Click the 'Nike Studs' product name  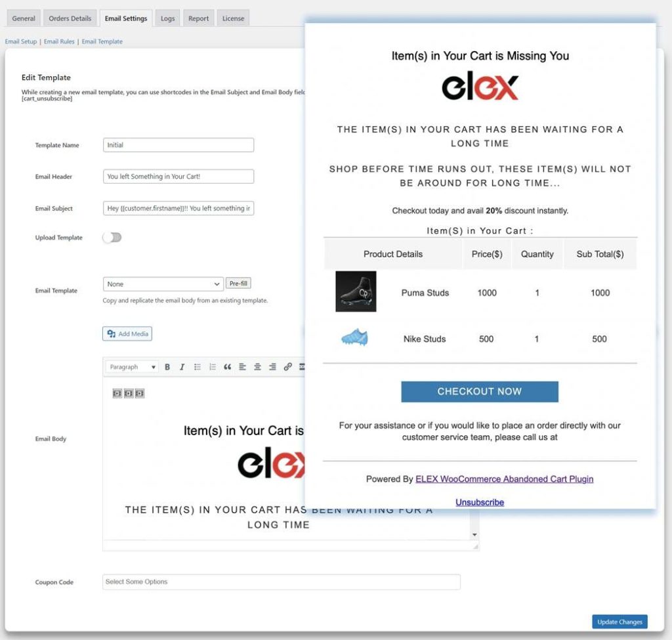(x=425, y=339)
